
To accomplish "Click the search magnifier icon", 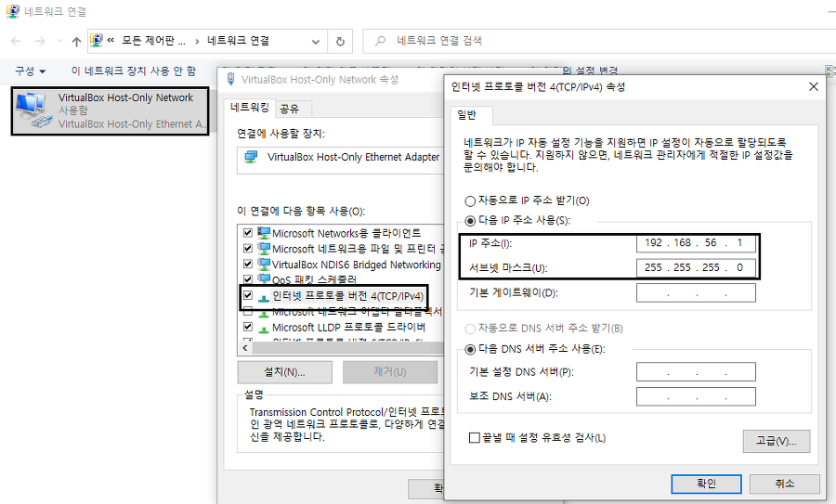I will tap(380, 41).
